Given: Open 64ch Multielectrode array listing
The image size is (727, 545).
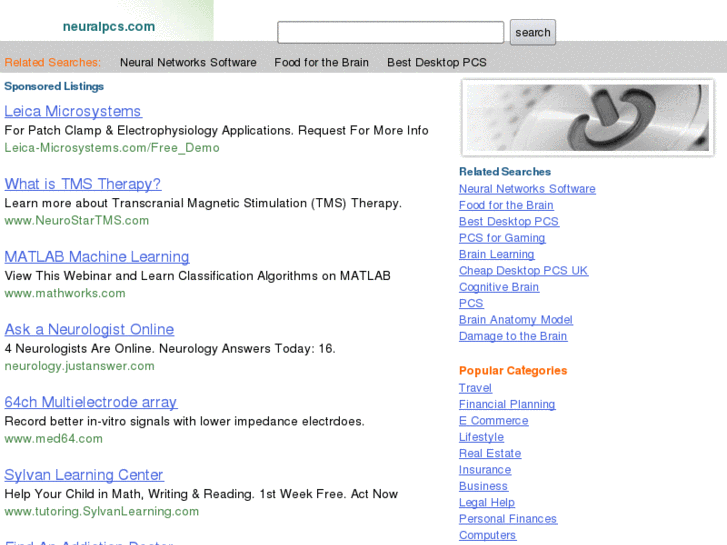Looking at the screenshot, I should pos(91,402).
